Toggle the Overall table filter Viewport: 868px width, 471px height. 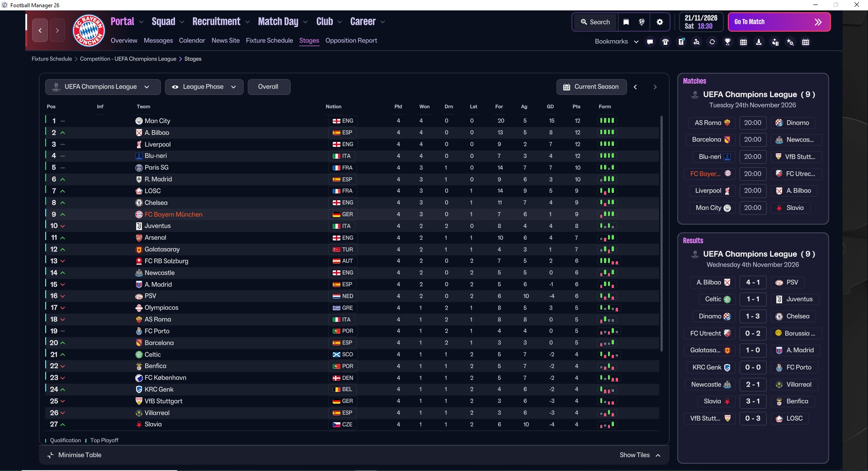click(269, 87)
